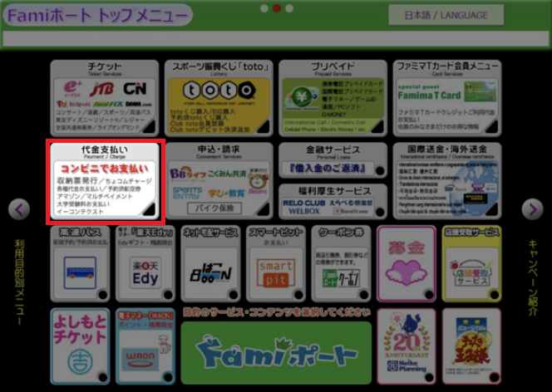Screen dimensions: 552x392
Task: Open 福利厚生サービス welfare services tile
Action: click(333, 201)
